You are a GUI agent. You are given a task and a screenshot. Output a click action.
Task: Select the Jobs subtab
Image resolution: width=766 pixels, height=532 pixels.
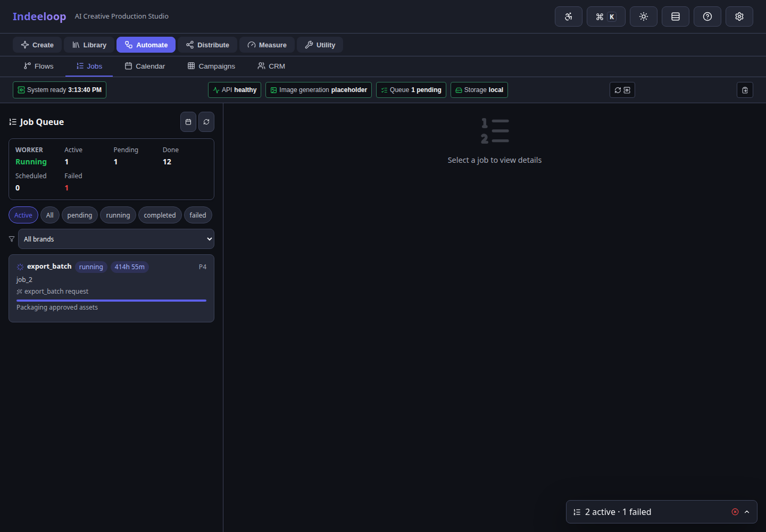(x=89, y=66)
